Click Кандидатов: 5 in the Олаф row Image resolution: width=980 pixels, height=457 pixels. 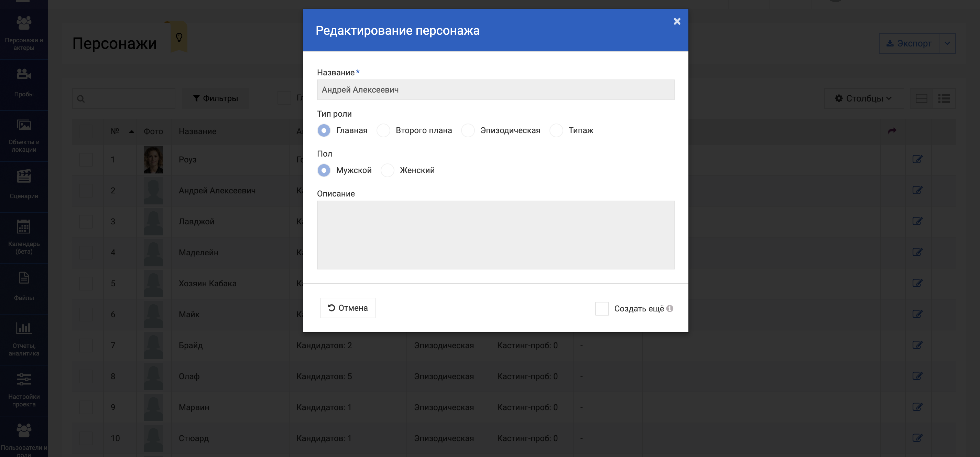pos(324,376)
